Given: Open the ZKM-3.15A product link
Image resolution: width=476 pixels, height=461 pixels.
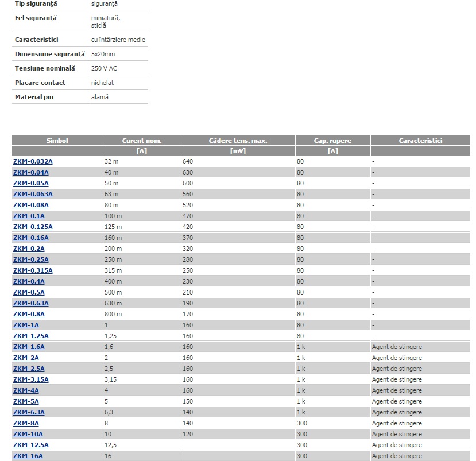Looking at the screenshot, I should [31, 379].
